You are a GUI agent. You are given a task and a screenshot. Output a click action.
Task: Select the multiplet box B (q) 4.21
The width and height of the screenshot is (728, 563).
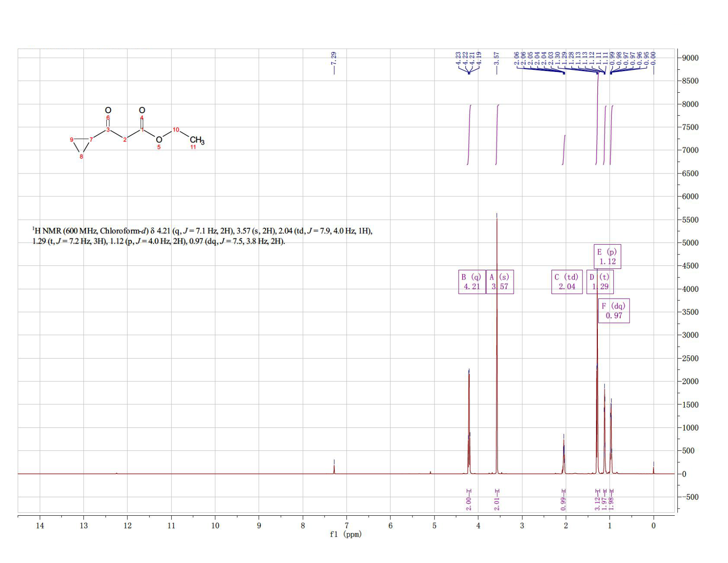coord(472,282)
